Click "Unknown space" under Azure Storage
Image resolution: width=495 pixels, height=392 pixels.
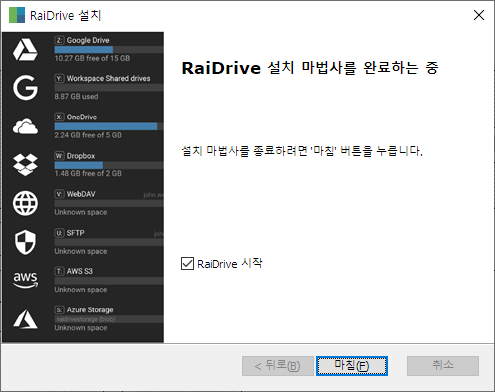pos(81,328)
